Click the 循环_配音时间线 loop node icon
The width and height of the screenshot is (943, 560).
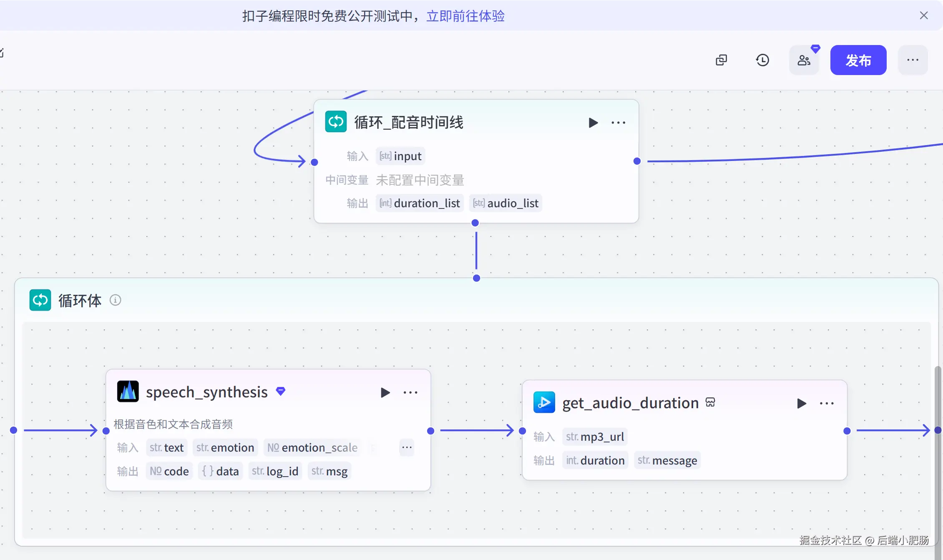[x=336, y=122]
